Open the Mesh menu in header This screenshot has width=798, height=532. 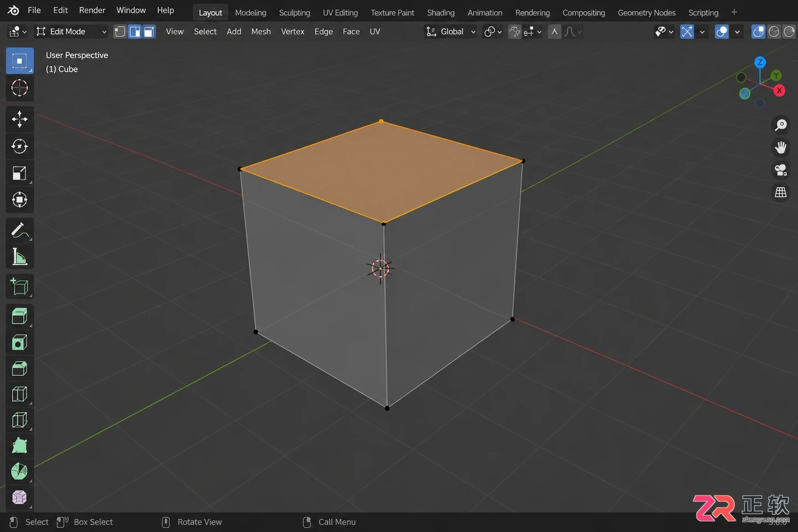click(x=261, y=32)
